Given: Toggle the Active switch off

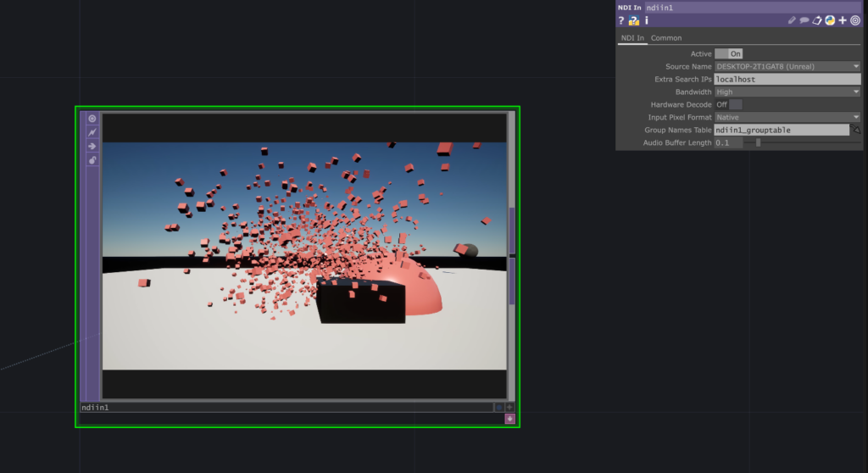Looking at the screenshot, I should [x=729, y=53].
